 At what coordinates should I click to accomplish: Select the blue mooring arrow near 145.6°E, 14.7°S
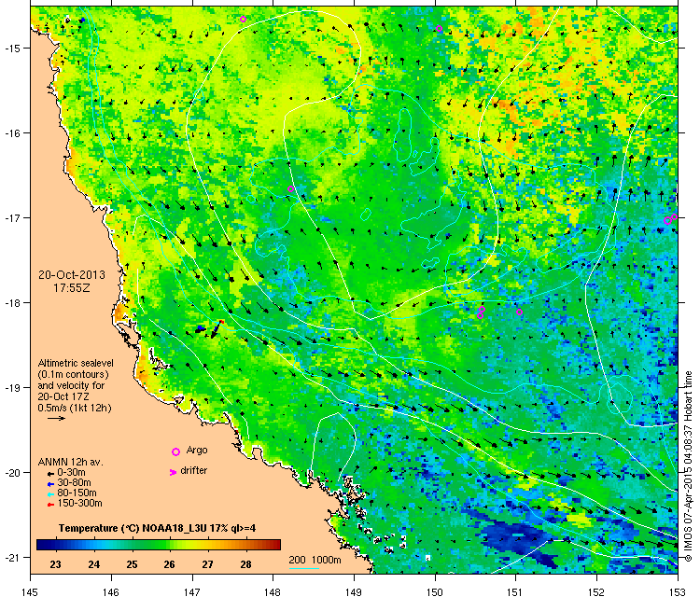tap(82, 21)
